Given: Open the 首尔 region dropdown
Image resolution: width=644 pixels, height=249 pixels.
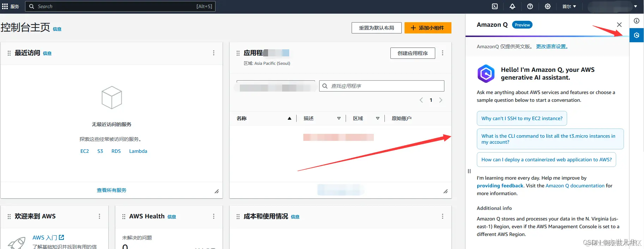Looking at the screenshot, I should coord(569,6).
